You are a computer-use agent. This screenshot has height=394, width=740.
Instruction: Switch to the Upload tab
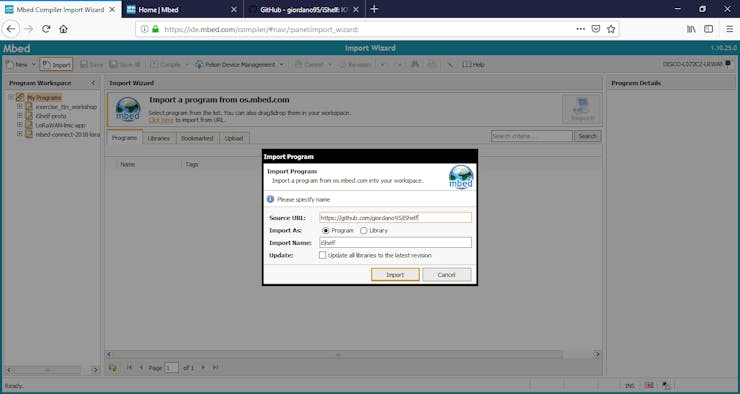point(234,138)
